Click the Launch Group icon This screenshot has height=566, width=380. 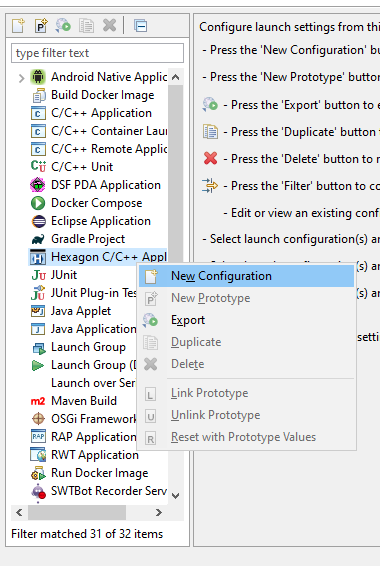tap(39, 348)
